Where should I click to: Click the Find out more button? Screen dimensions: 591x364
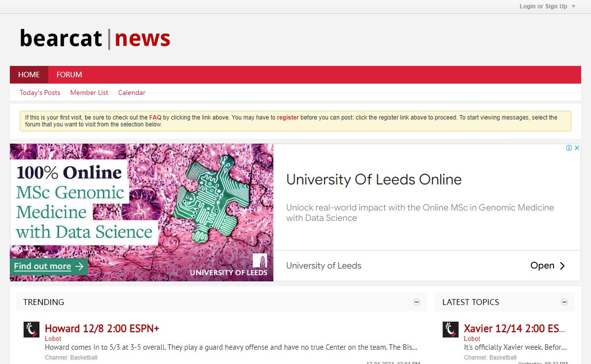pos(49,266)
